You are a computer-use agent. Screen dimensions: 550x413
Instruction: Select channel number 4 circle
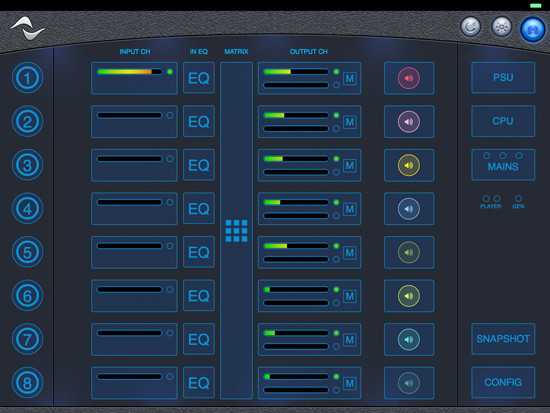point(27,208)
